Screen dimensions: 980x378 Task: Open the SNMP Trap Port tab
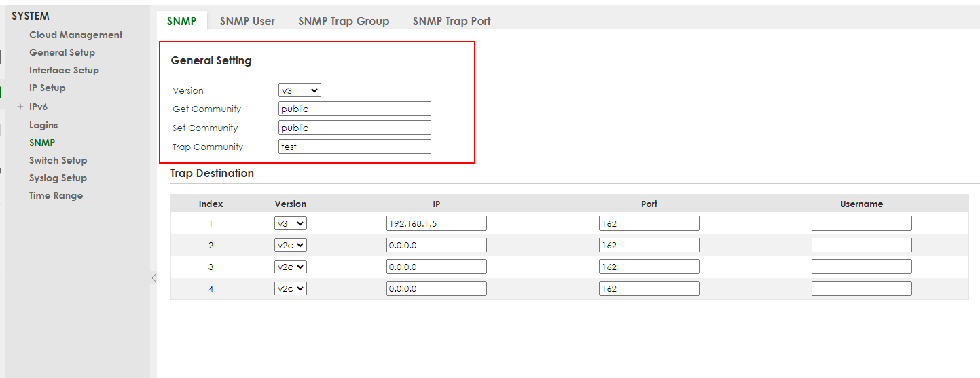pyautogui.click(x=452, y=21)
